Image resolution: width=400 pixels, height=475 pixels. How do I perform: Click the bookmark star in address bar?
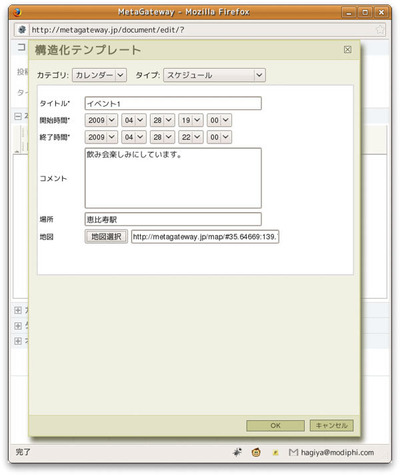(x=380, y=30)
